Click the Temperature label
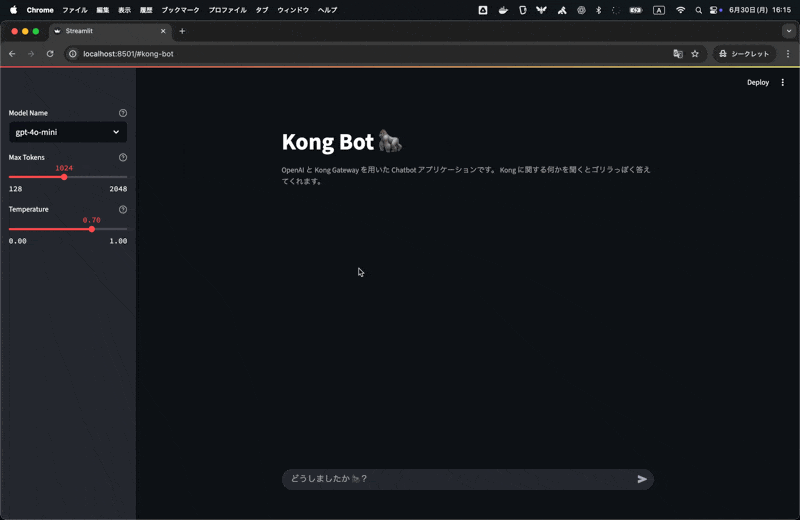The image size is (800, 520). (29, 210)
